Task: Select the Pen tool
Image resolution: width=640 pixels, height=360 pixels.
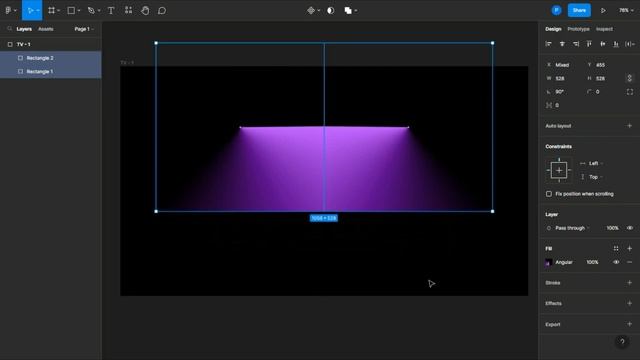Action: coord(91,11)
